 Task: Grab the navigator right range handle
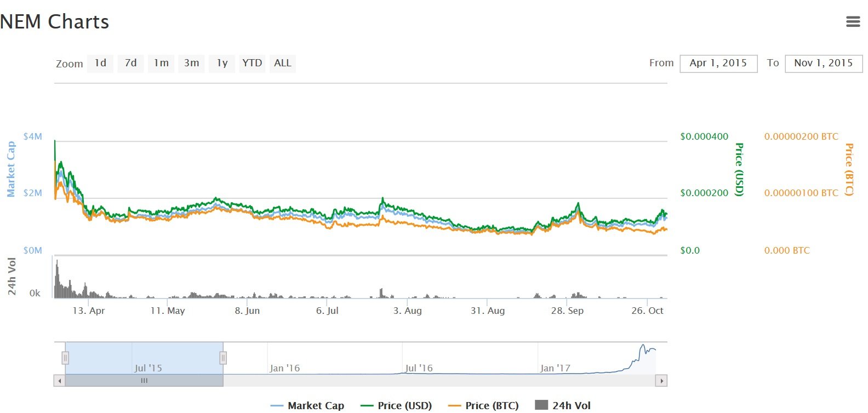tap(223, 358)
